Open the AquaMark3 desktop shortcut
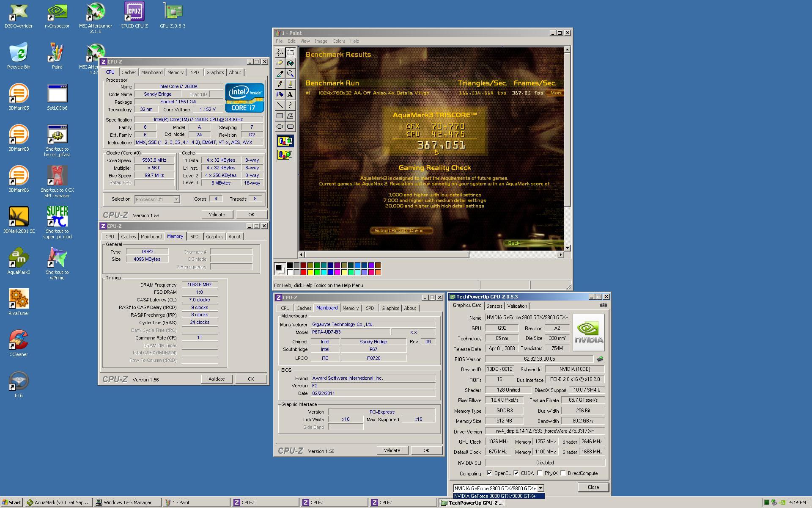 click(19, 261)
